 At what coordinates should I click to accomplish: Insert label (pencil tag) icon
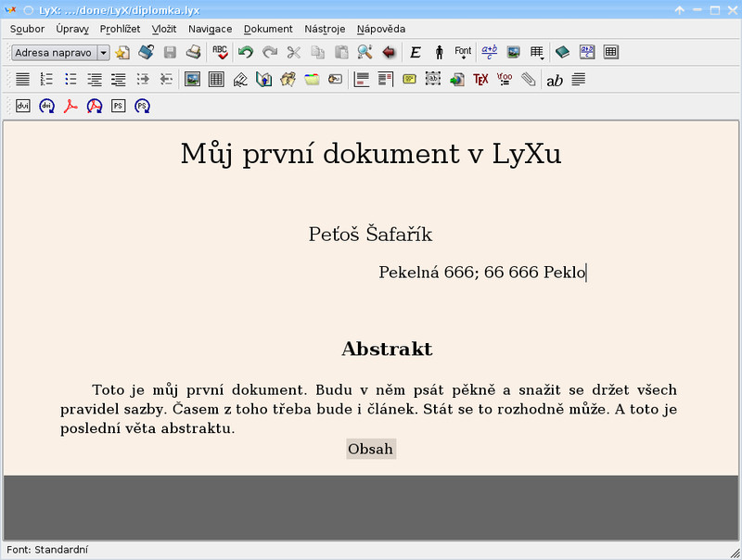coord(240,79)
